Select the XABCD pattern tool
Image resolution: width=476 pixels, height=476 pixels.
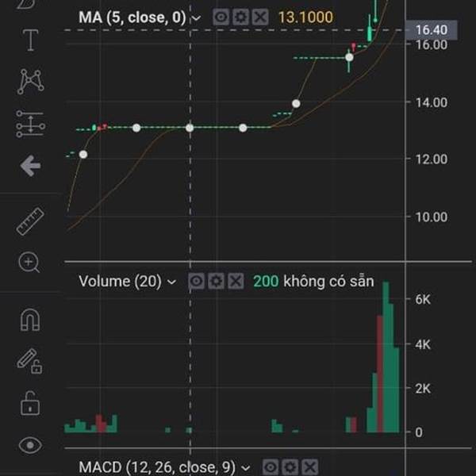[30, 82]
